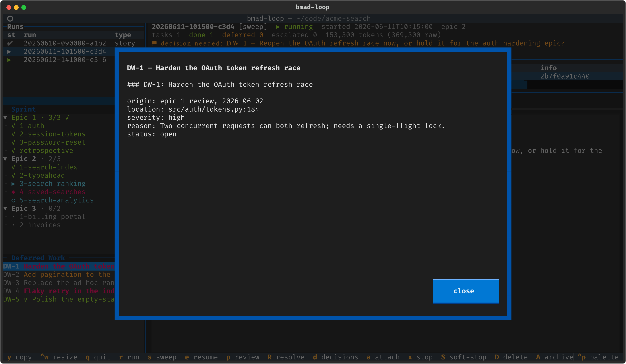Click 'p review' in the footer
This screenshot has width=626, height=364.
click(242, 357)
